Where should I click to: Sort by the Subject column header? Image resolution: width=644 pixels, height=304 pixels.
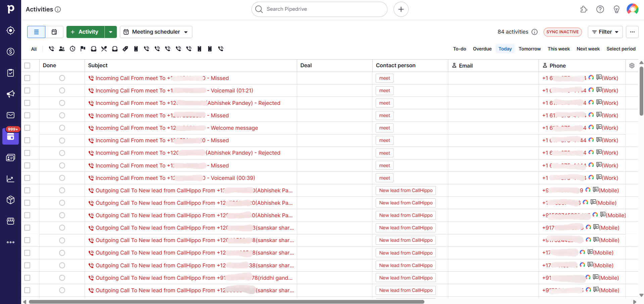click(x=98, y=65)
